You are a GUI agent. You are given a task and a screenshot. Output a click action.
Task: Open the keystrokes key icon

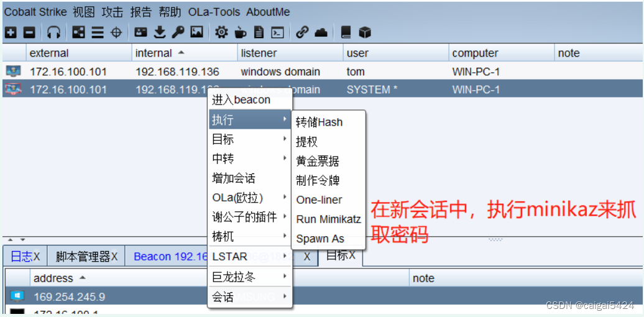(178, 32)
